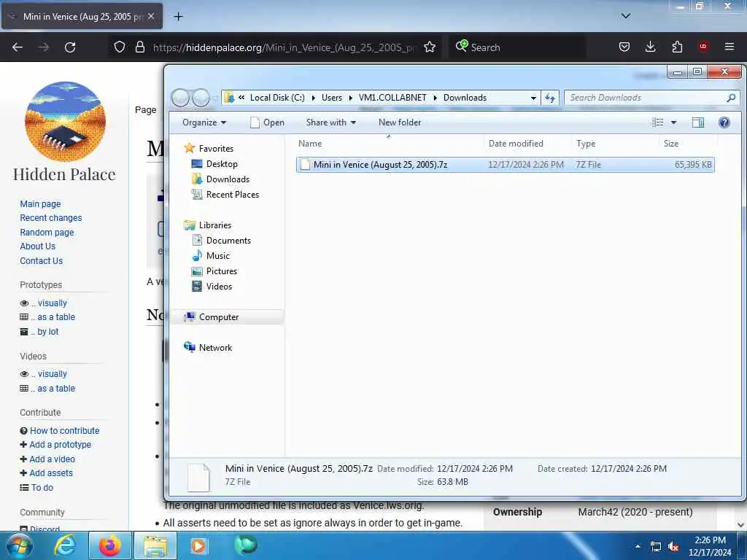Toggle the preview pane icon
Viewport: 747px width, 560px height.
click(698, 122)
